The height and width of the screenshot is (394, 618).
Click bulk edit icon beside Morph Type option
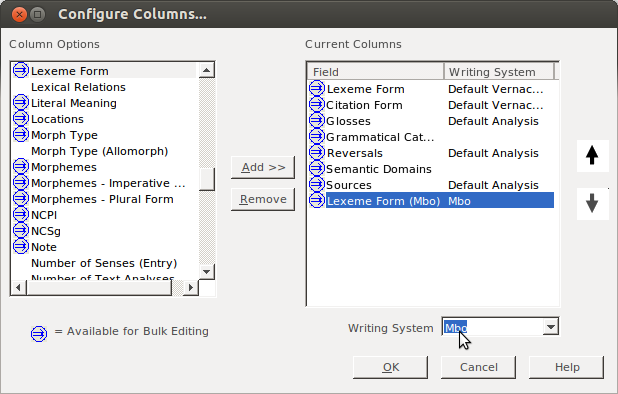pos(20,135)
